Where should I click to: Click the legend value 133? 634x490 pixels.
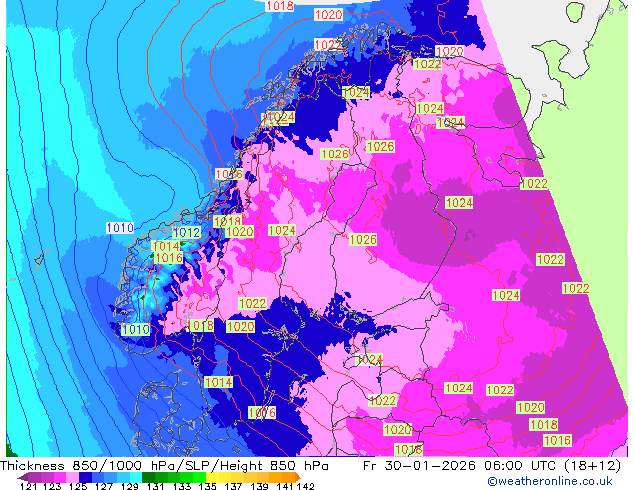[182, 486]
